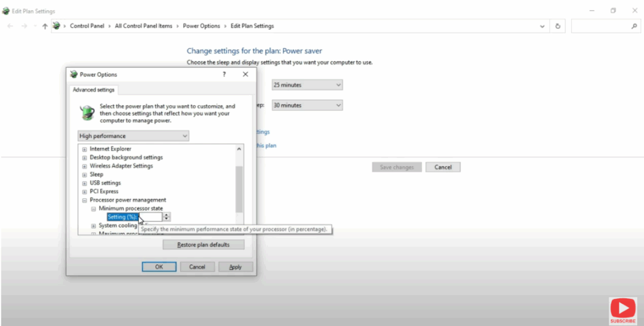644x326 pixels.
Task: Click the Forward arrow in navigation bar
Action: [25, 26]
